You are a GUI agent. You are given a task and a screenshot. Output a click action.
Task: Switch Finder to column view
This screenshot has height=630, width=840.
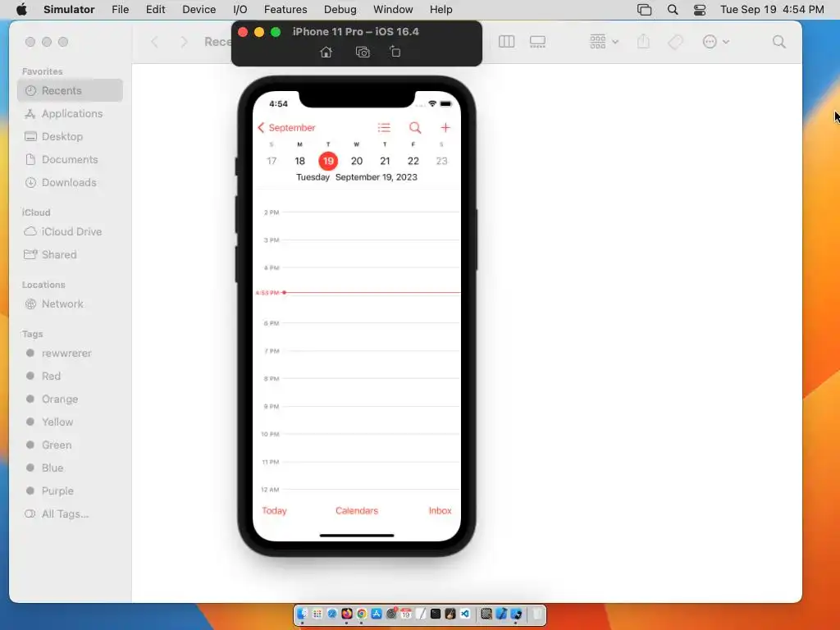coord(506,42)
